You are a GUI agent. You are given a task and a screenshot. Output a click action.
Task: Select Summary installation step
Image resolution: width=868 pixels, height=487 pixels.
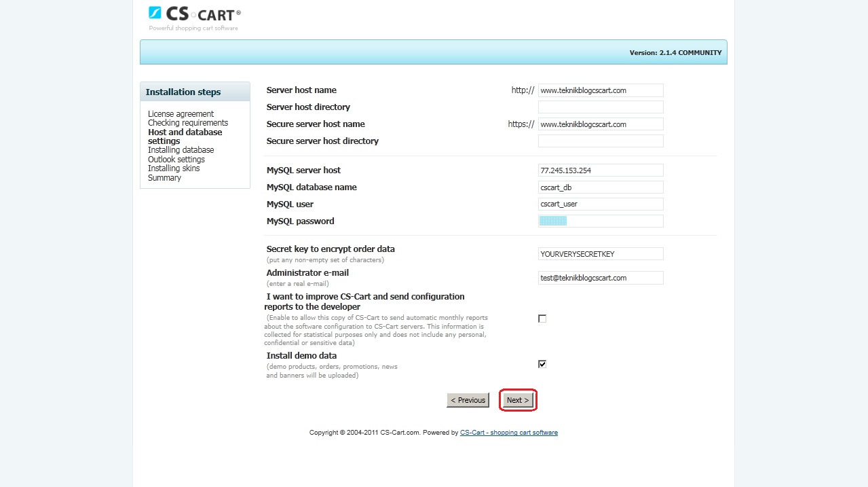[165, 178]
